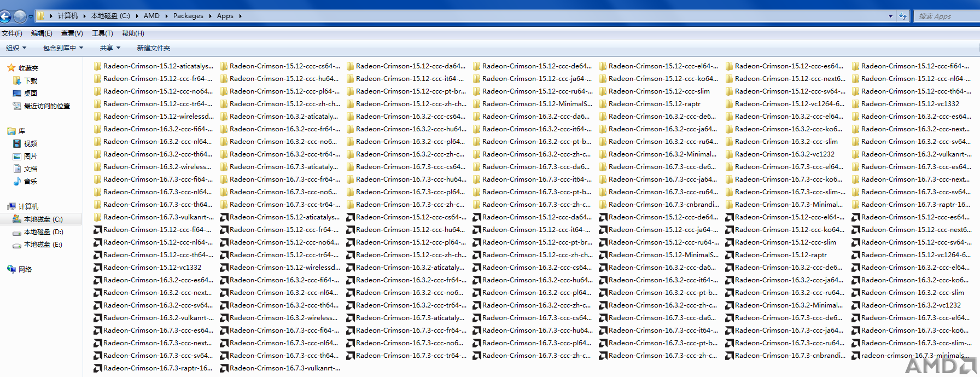Select folder name Radeon-Crimson-16.7.3-Minimal...
The height and width of the screenshot is (377, 980).
point(789,205)
